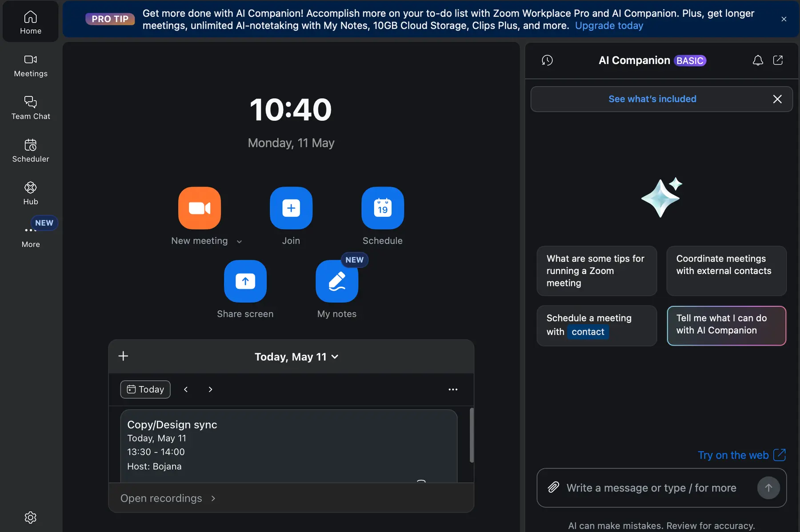This screenshot has height=532, width=800.
Task: Jump to Today in the calendar
Action: (x=145, y=389)
